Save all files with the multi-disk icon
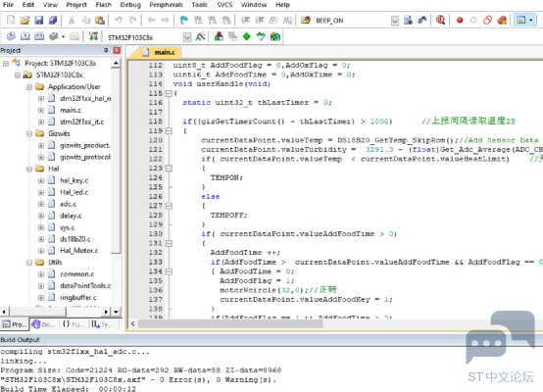 (53, 20)
